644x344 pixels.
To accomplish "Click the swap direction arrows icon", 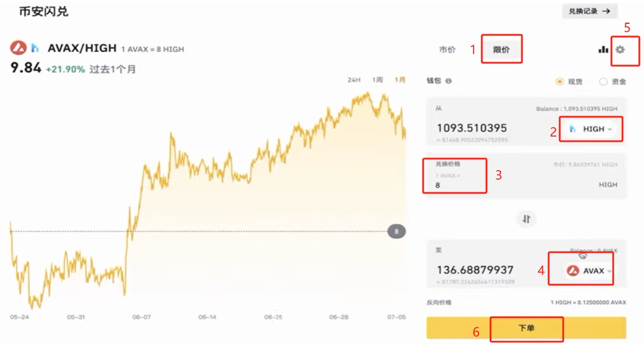I will pyautogui.click(x=526, y=219).
